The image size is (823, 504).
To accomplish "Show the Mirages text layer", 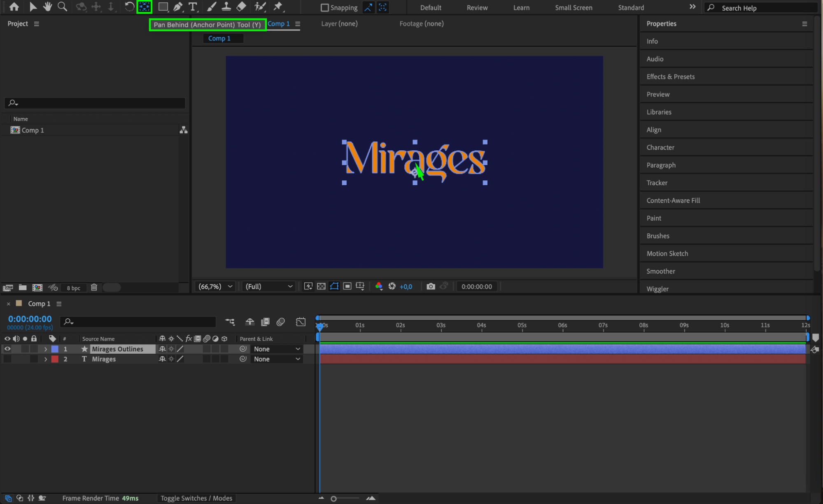I will [7, 359].
